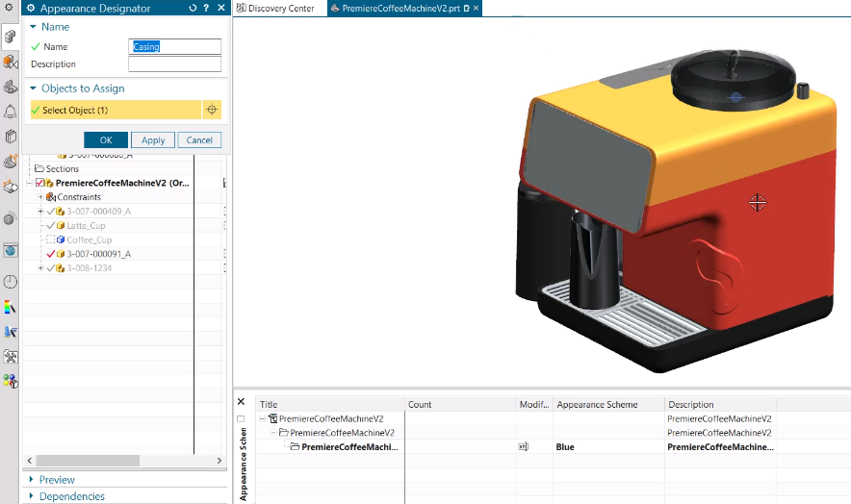Expand the Preview section
Image resolution: width=851 pixels, height=504 pixels.
[57, 479]
